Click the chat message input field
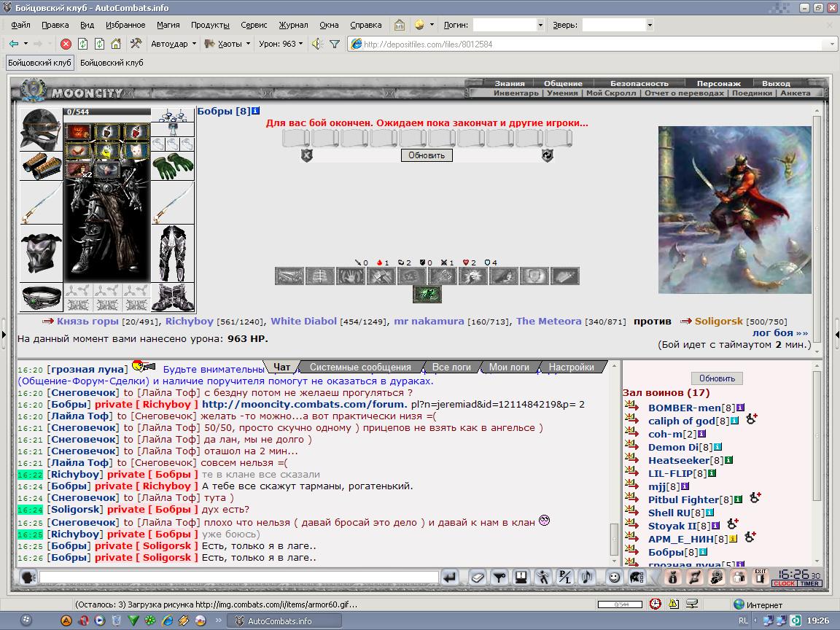 [x=238, y=577]
